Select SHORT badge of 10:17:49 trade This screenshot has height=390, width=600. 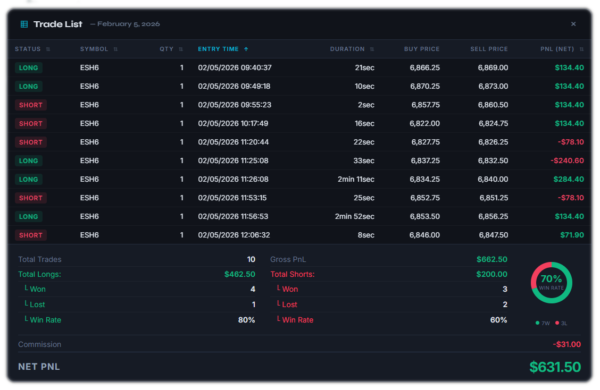click(31, 124)
